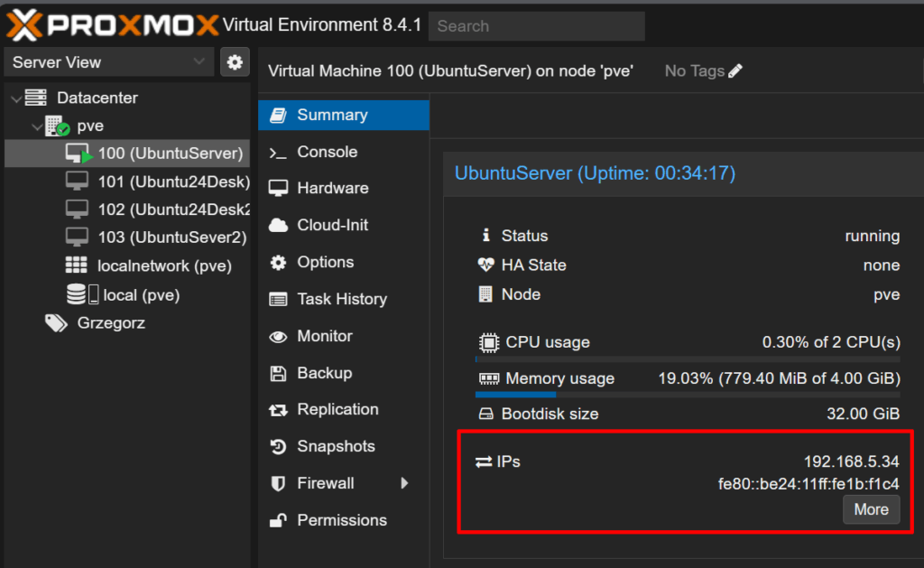This screenshot has width=924, height=568.
Task: Click the Backup floppy disk icon
Action: 278,373
